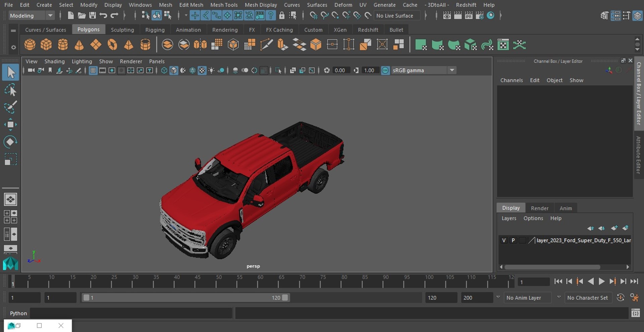644x332 pixels.
Task: Click the layer editor horizontal scrollbar
Action: click(x=552, y=267)
